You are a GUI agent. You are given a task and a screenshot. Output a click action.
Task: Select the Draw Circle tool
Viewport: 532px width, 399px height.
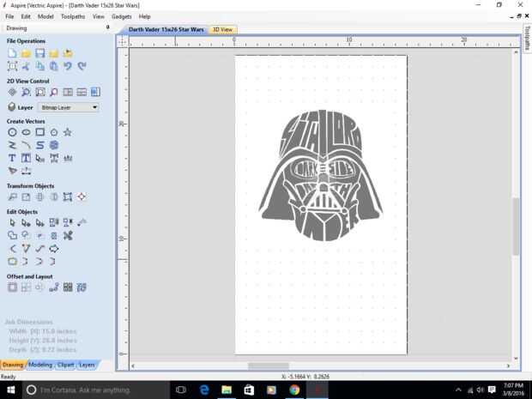point(12,132)
